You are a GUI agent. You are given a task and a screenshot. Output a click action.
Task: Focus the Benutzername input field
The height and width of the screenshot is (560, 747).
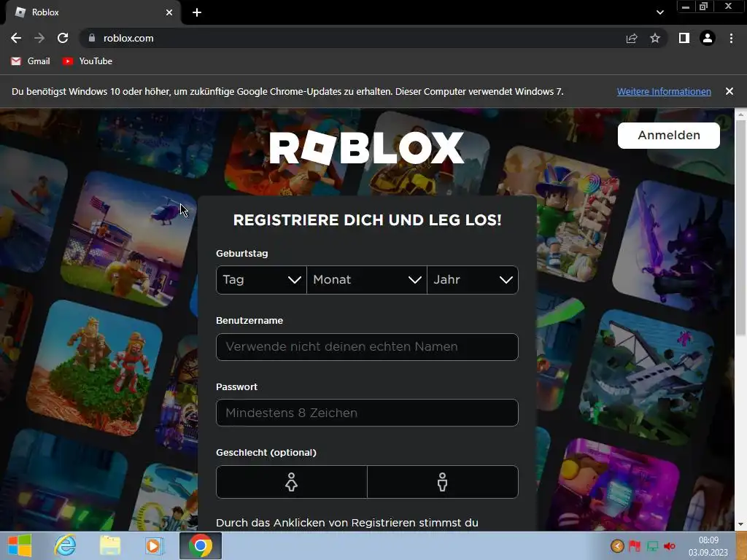367,347
